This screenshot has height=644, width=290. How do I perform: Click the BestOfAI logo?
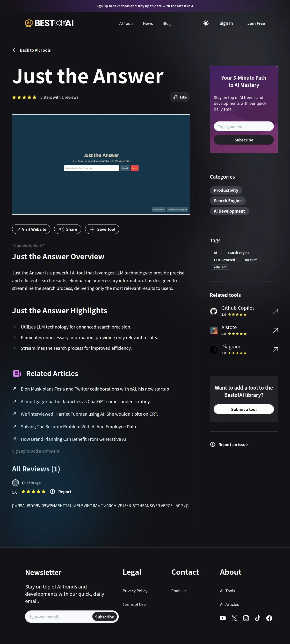pos(49,23)
